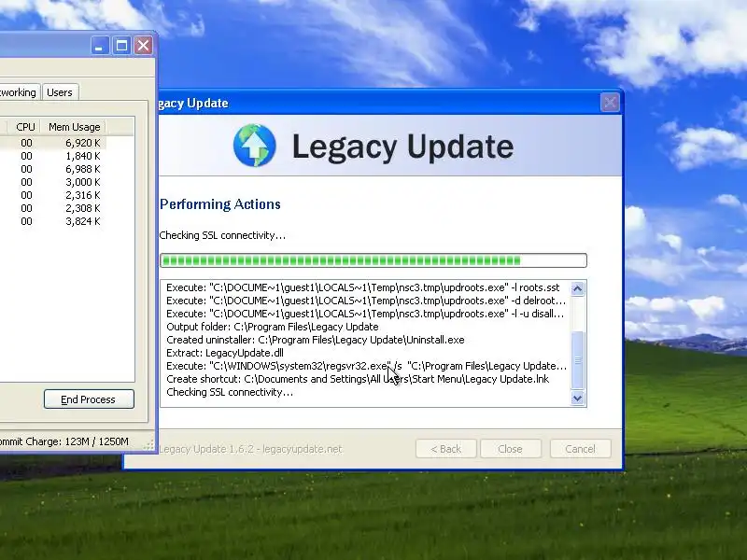Click the installation progress bar
747x560 pixels.
(373, 260)
